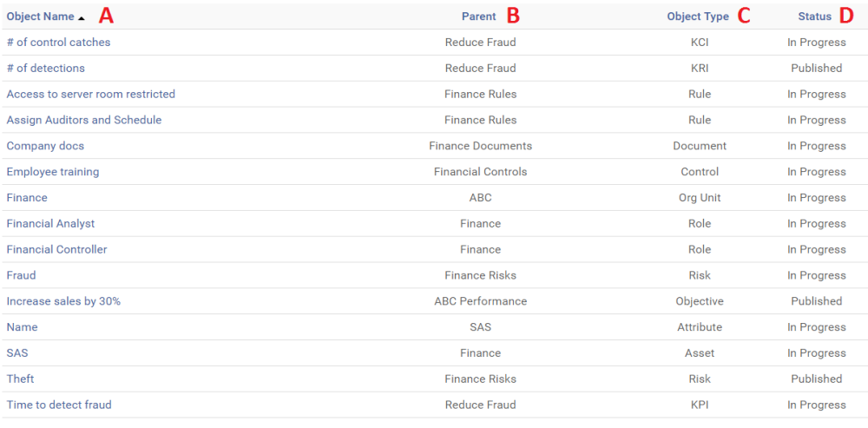
Task: Open the '# of control catches' object
Action: coord(58,43)
